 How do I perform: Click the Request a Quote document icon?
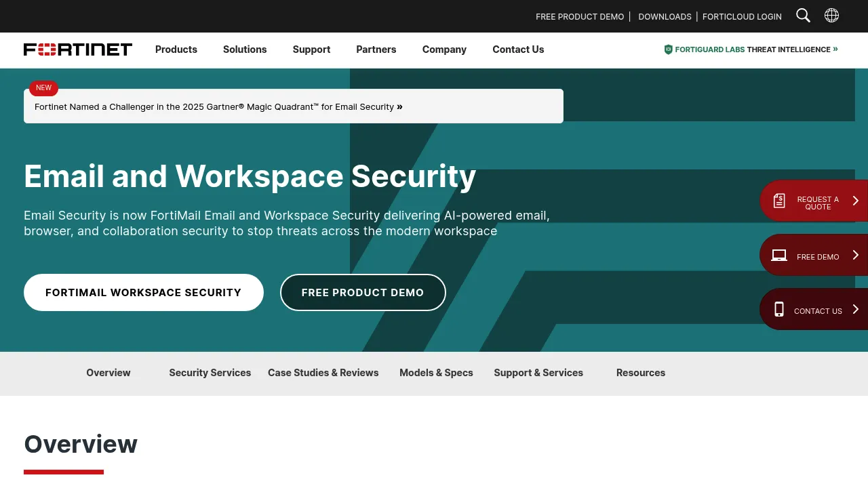[x=779, y=201]
